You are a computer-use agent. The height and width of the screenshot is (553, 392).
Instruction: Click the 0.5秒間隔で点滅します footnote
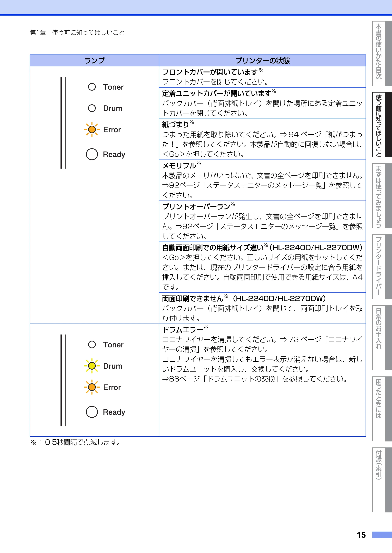click(x=75, y=442)
